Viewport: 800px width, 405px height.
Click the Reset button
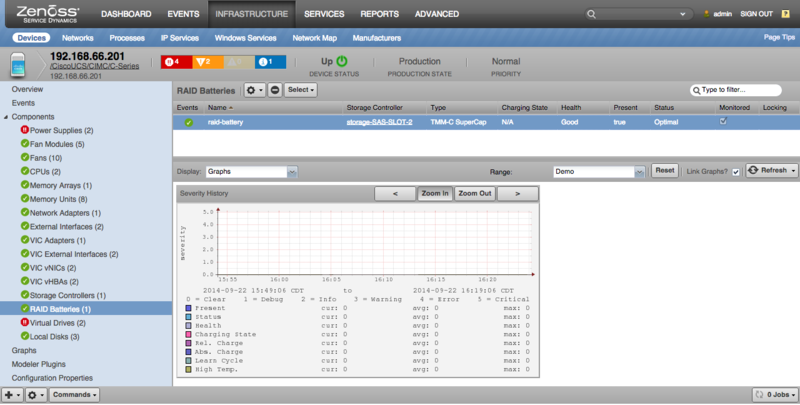665,171
